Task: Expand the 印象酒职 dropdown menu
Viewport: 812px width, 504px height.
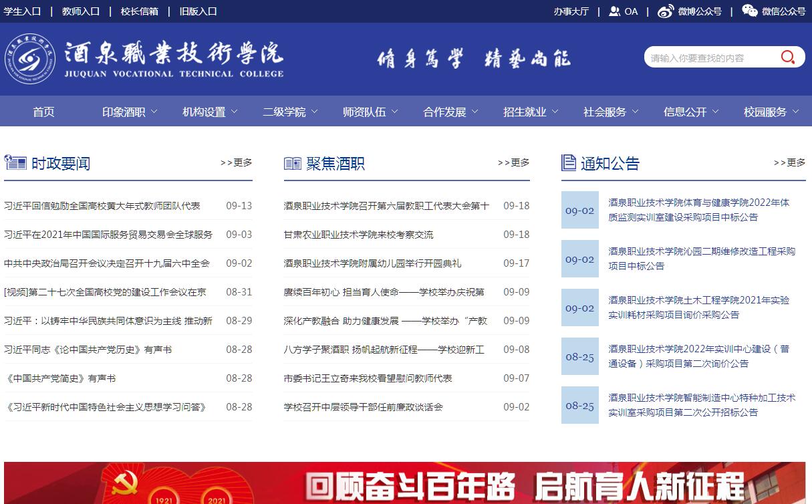Action: coord(130,112)
